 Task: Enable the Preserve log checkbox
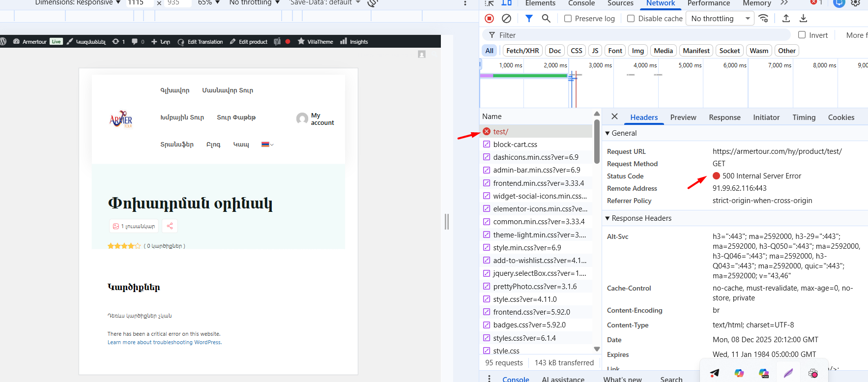[x=568, y=19]
